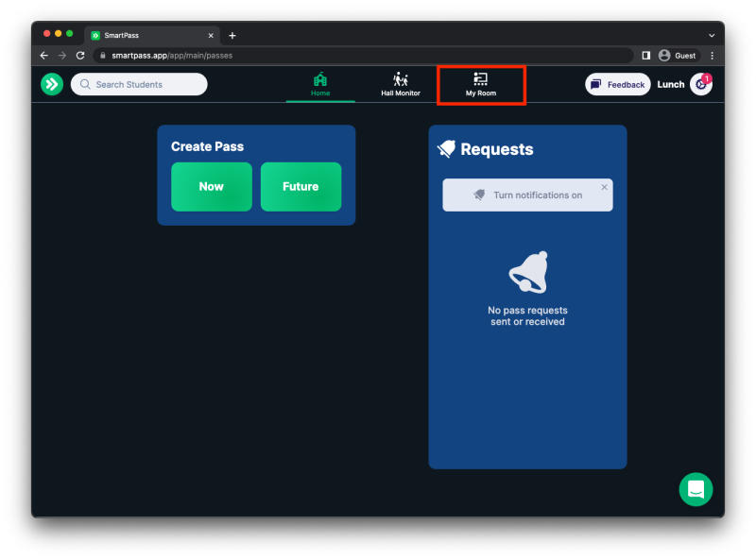Click the search magnifier icon
The image size is (756, 559).
pyautogui.click(x=84, y=84)
